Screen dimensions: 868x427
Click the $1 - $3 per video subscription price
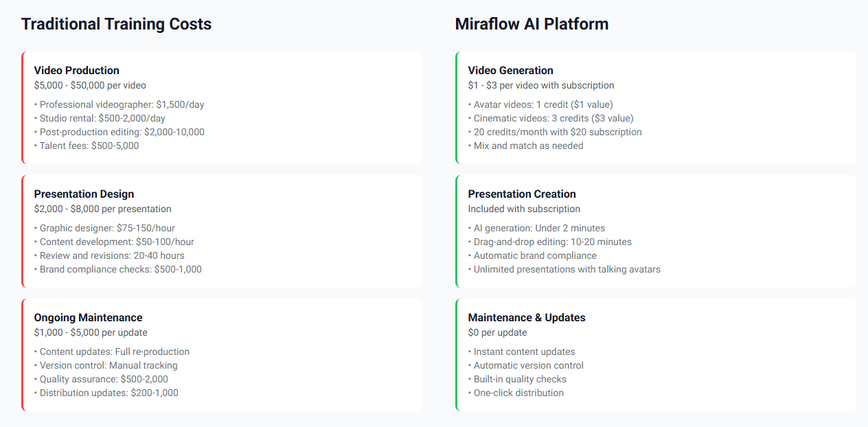pos(541,85)
